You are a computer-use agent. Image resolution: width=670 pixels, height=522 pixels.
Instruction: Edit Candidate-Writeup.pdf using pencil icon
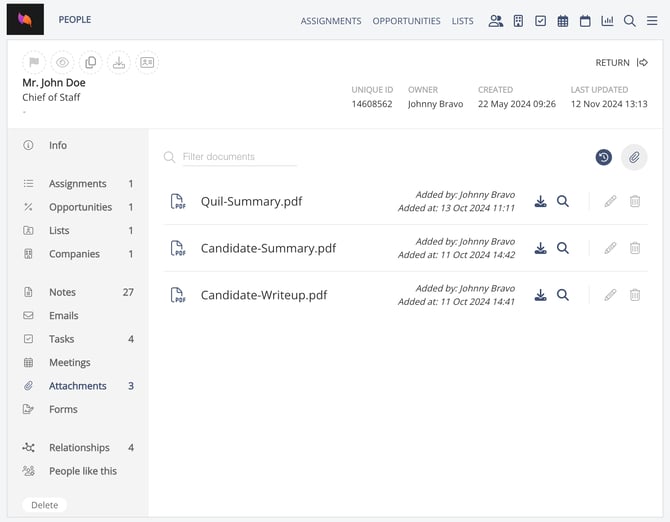610,295
